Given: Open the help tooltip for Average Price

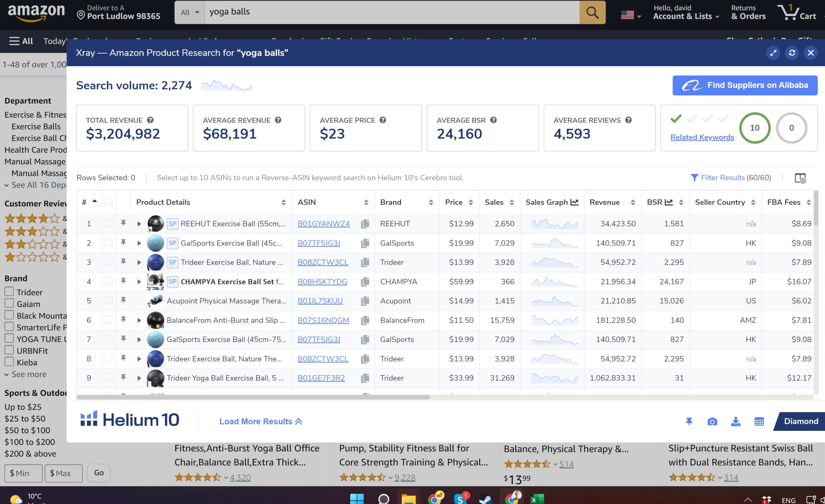Looking at the screenshot, I should point(383,120).
